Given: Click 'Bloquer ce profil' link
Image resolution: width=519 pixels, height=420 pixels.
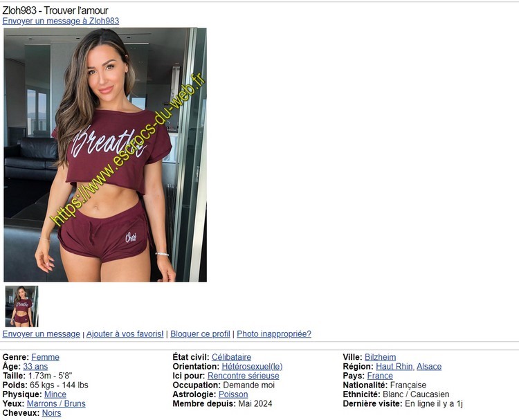Looking at the screenshot, I should [200, 334].
